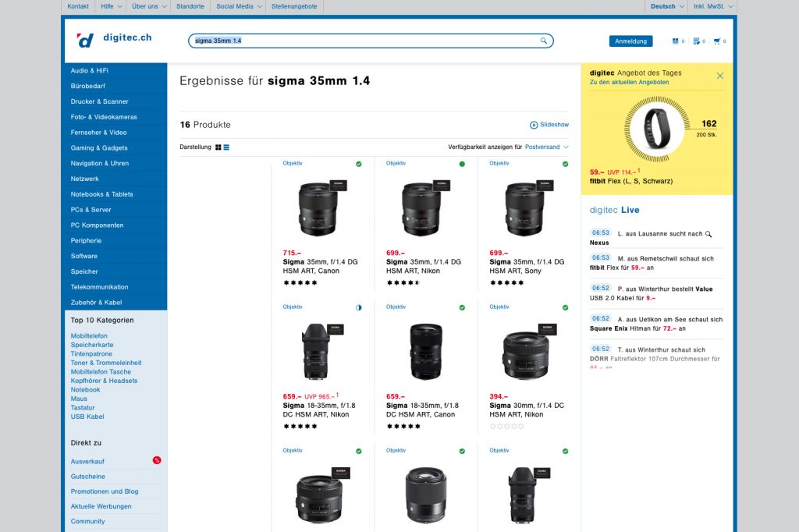
Task: Click the Anmeldung button
Action: click(x=630, y=41)
